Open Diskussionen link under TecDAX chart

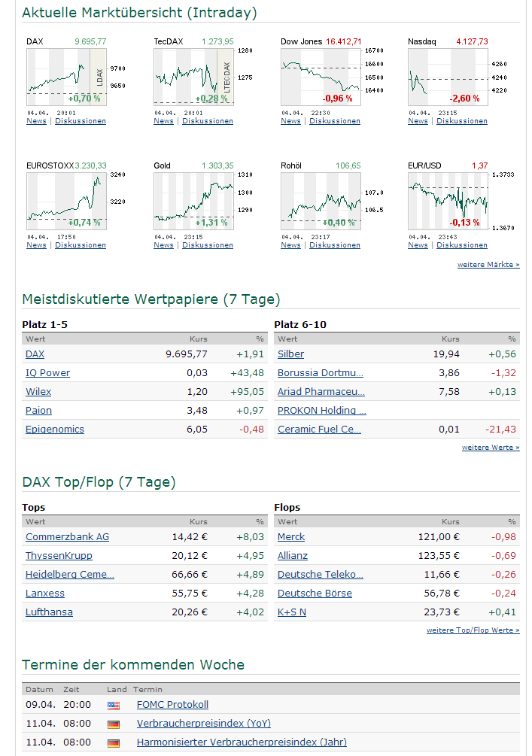point(208,121)
